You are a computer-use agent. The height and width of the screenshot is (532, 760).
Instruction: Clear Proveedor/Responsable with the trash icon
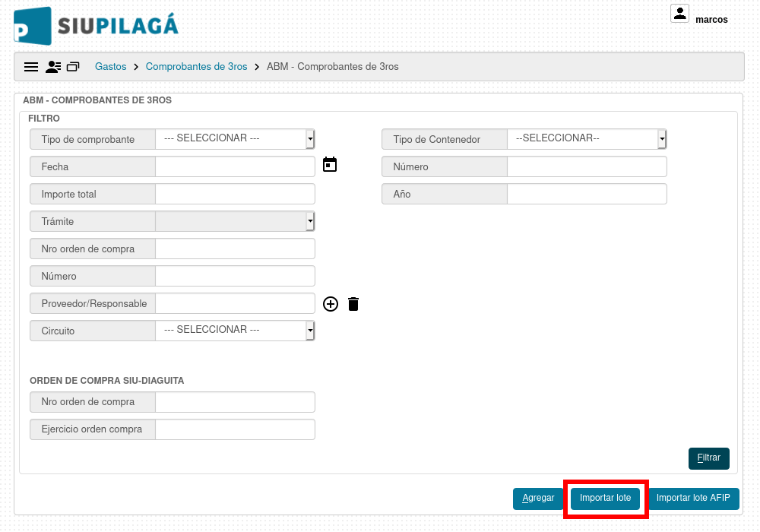(353, 304)
